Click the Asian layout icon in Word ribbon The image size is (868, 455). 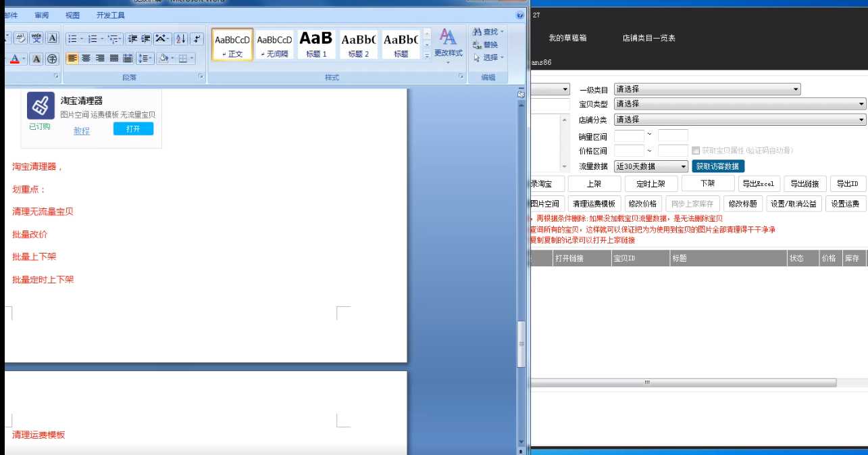[x=163, y=39]
